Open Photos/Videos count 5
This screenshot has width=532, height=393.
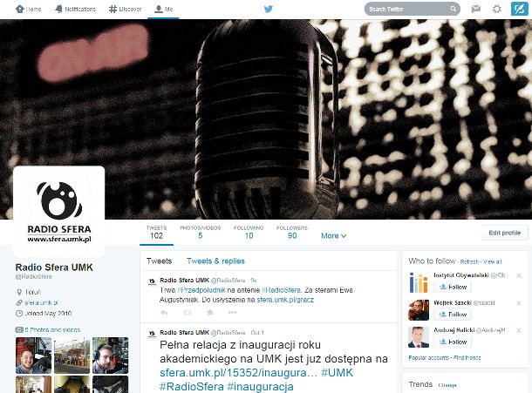pos(201,233)
